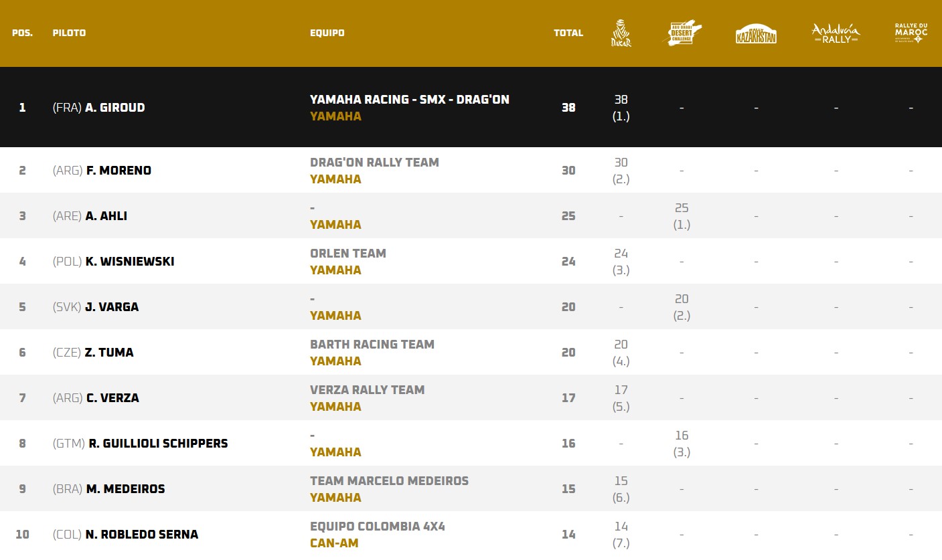
Task: Click F. Moreno's total of 30
Action: click(x=568, y=171)
